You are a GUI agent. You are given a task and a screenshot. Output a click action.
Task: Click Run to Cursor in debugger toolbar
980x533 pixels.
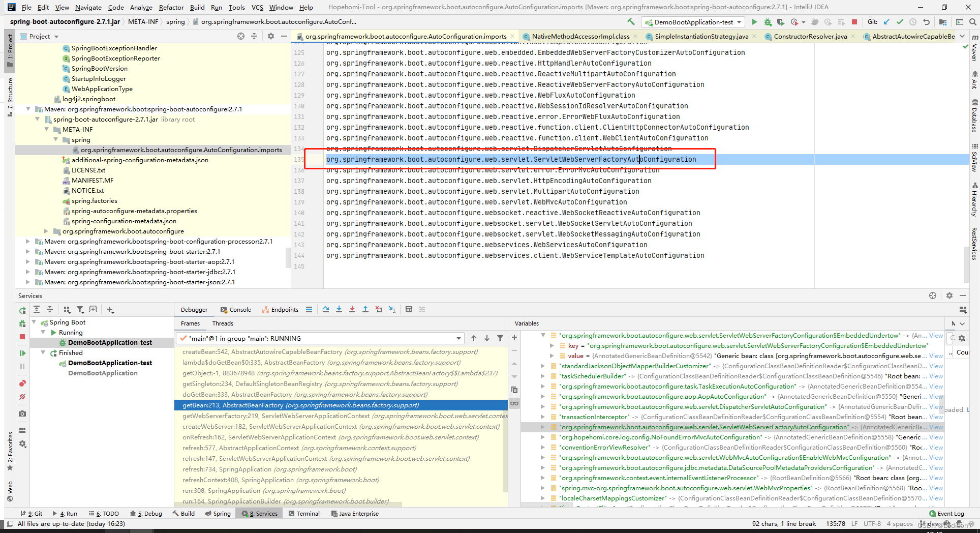click(x=392, y=309)
